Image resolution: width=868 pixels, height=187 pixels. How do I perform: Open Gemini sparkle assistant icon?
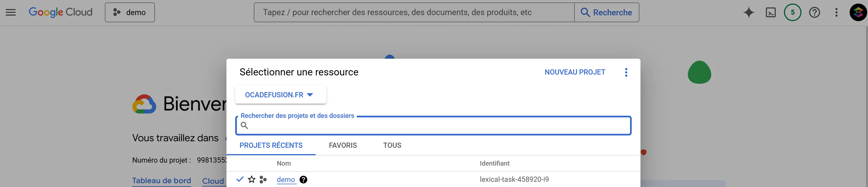749,13
